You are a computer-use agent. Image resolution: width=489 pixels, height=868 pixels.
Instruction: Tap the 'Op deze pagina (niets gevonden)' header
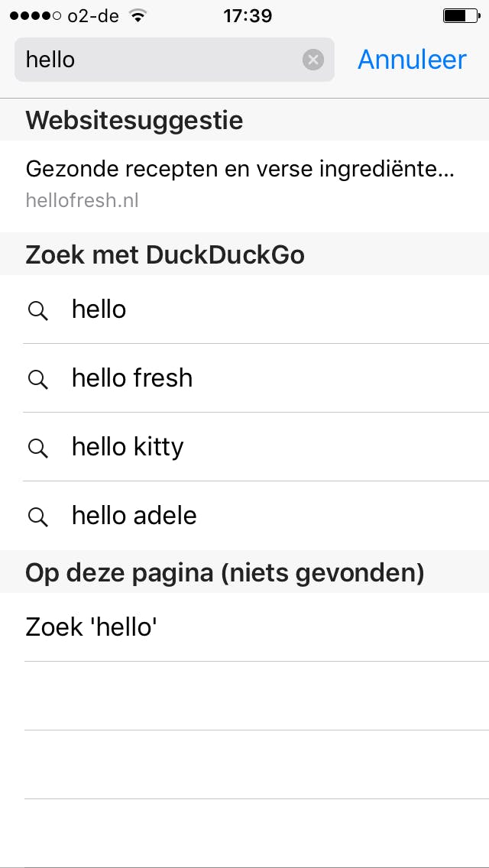point(225,572)
